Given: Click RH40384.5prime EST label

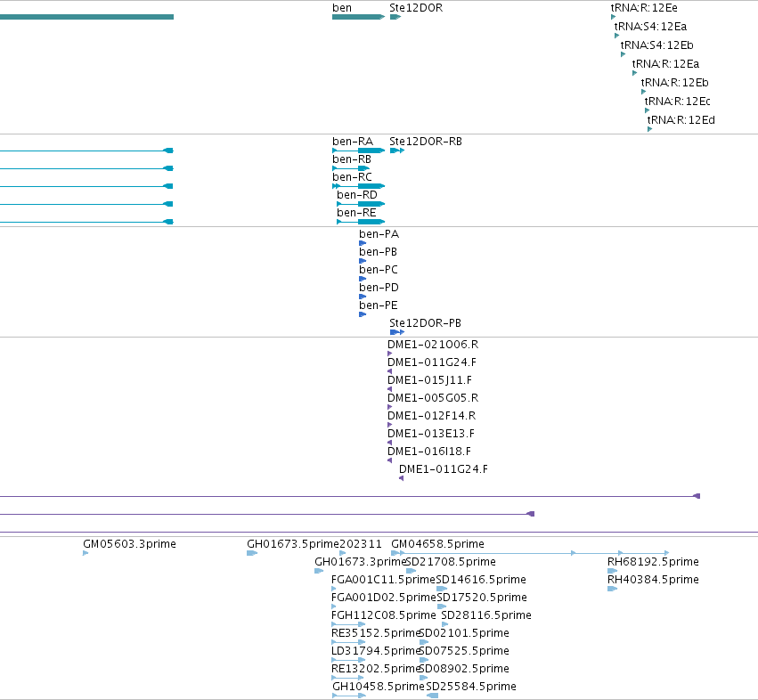Looking at the screenshot, I should [653, 580].
